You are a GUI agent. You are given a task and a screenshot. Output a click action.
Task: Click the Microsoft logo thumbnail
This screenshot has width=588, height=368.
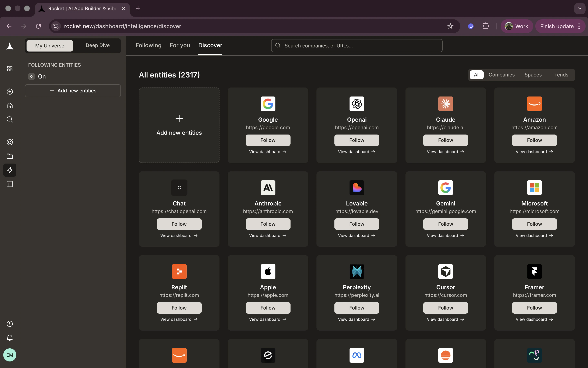pyautogui.click(x=534, y=188)
